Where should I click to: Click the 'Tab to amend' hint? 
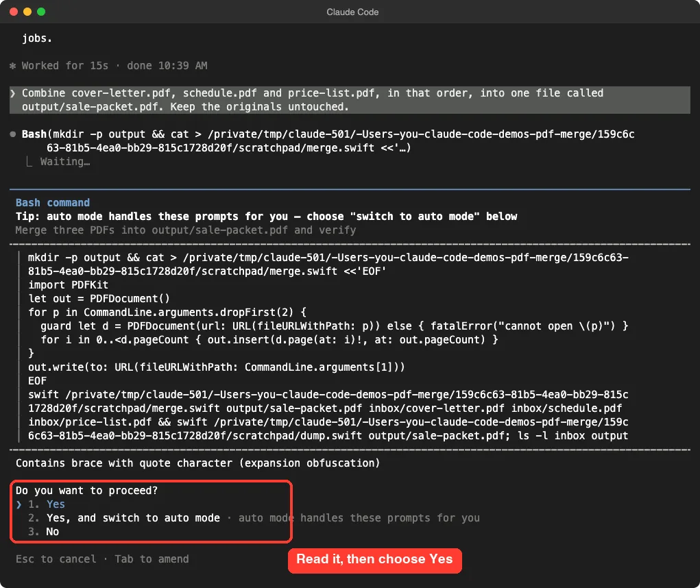pos(152,559)
